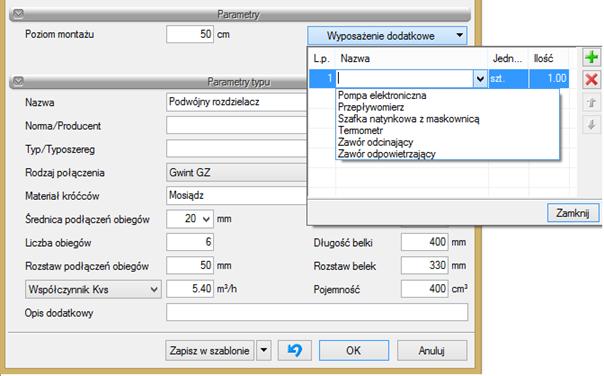Move equipment row down arrow

591,124
